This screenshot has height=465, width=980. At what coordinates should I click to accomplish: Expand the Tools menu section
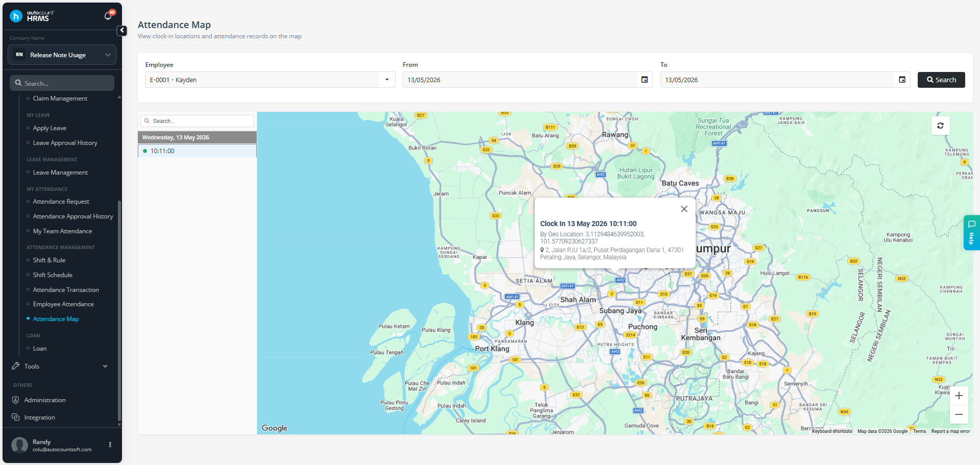tap(61, 366)
